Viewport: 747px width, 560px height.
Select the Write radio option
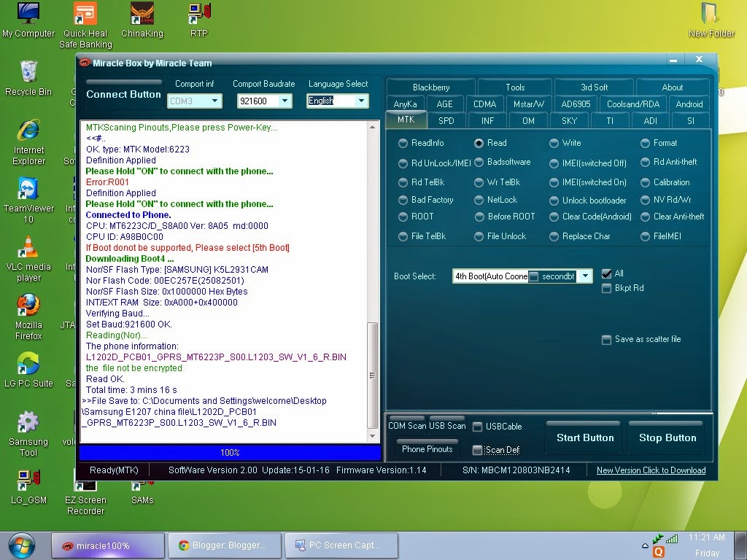point(554,143)
